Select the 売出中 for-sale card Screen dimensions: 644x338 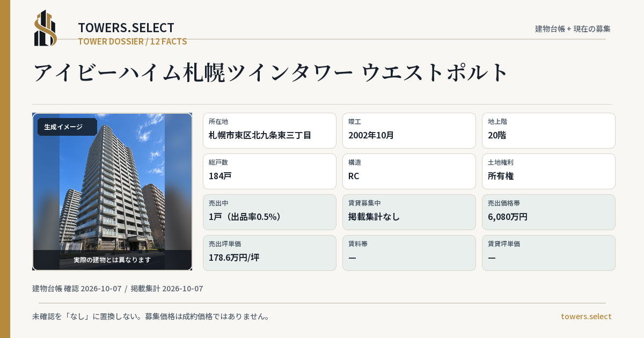(269, 212)
